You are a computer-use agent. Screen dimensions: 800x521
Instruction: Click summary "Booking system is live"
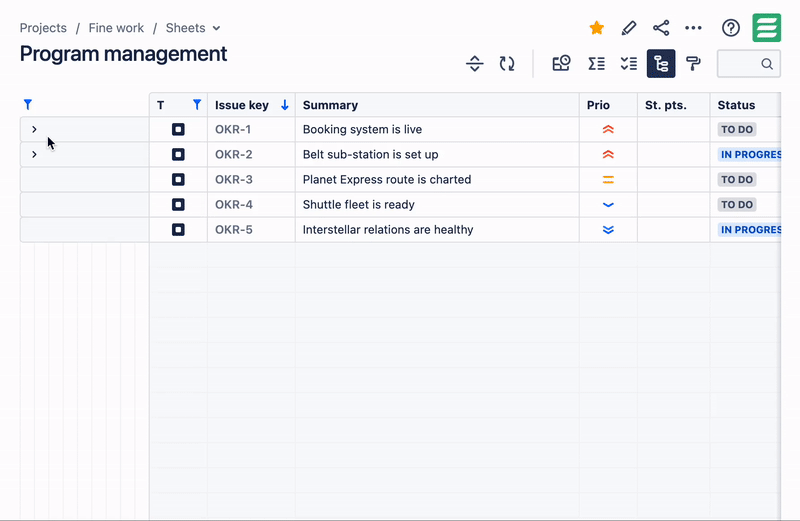(x=362, y=129)
